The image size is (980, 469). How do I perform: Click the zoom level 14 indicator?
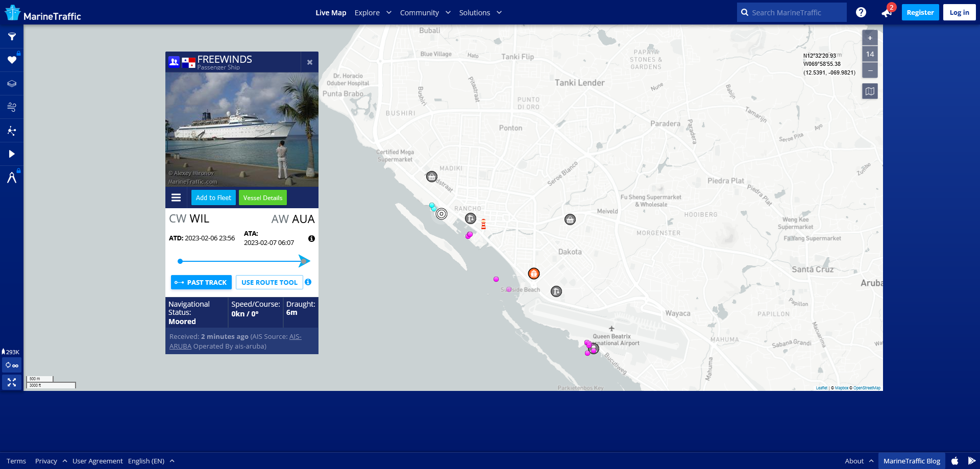coord(870,54)
